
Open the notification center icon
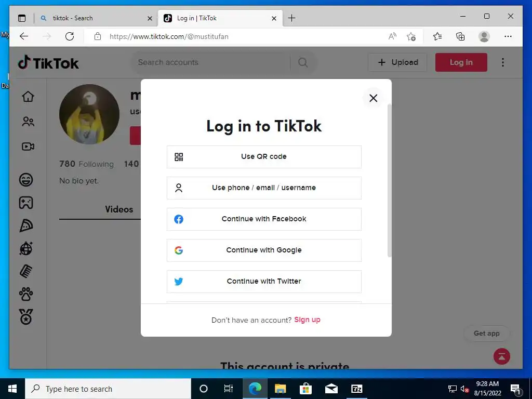(516, 389)
